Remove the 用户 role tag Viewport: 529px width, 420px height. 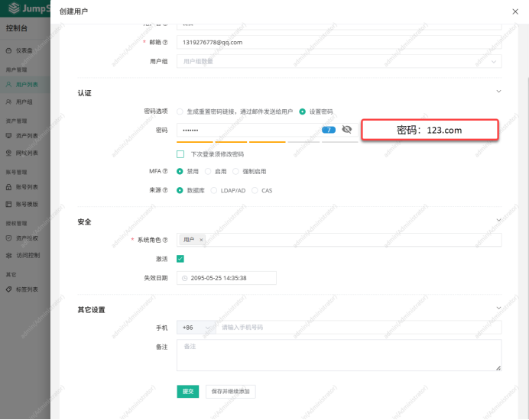[x=201, y=240]
